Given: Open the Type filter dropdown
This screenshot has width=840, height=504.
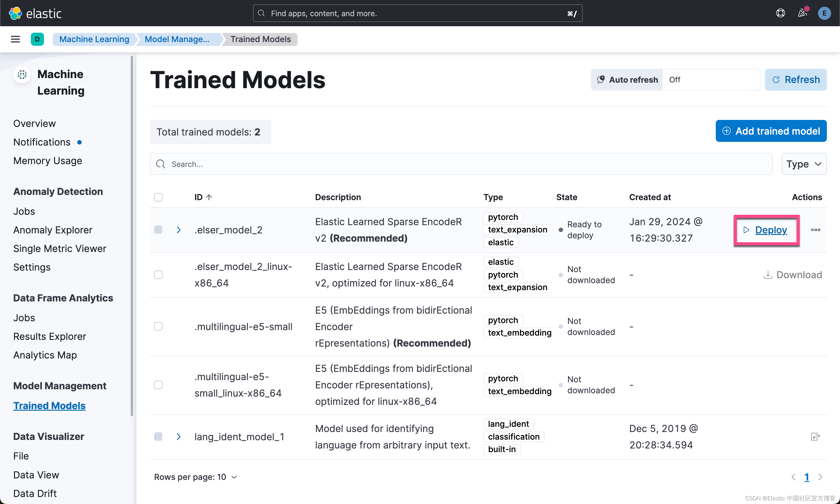Looking at the screenshot, I should tap(803, 164).
